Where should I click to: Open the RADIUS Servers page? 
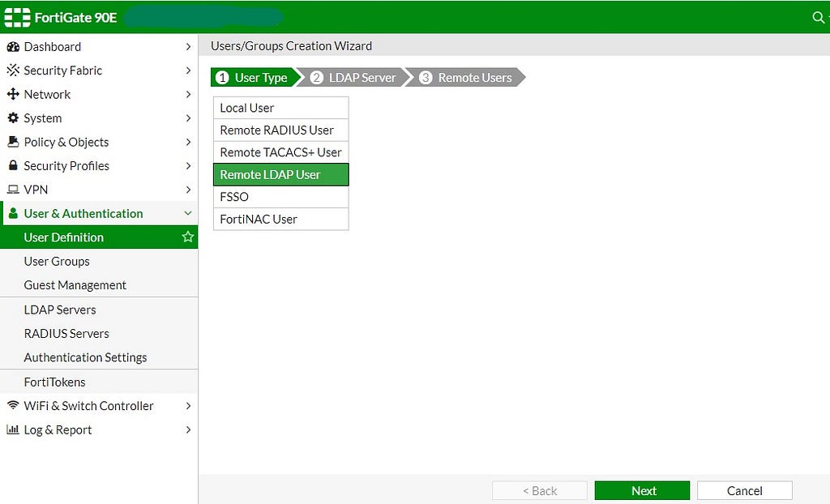(99, 334)
